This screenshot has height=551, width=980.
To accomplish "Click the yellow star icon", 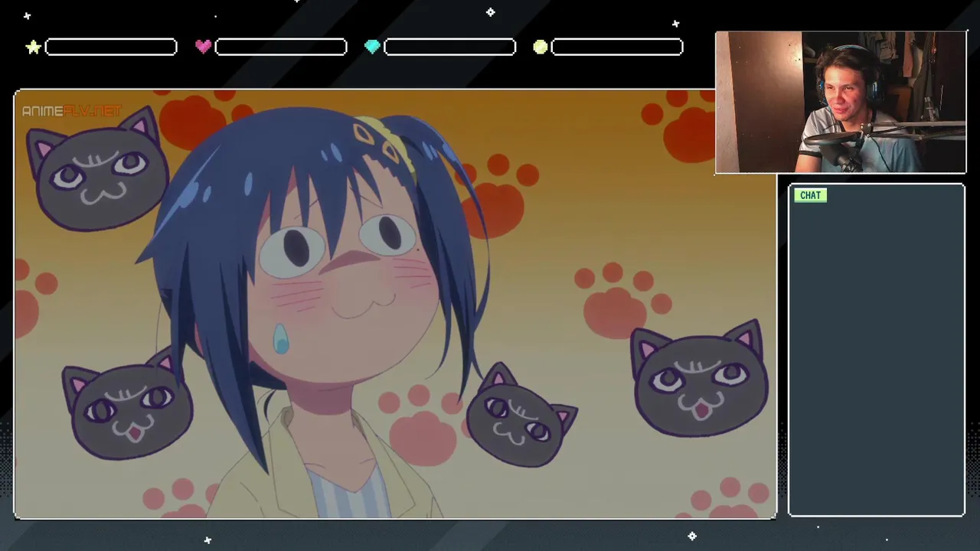I will (33, 47).
